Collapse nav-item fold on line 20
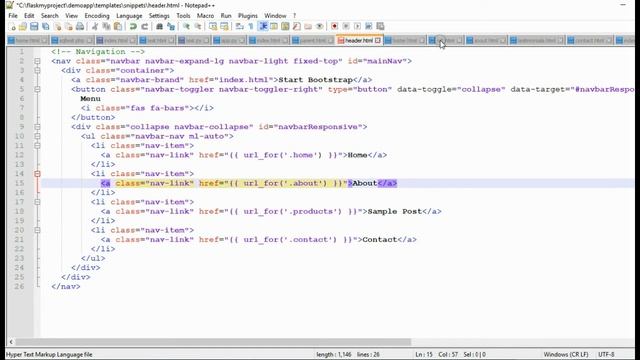This screenshot has height=360, width=640. [x=37, y=230]
